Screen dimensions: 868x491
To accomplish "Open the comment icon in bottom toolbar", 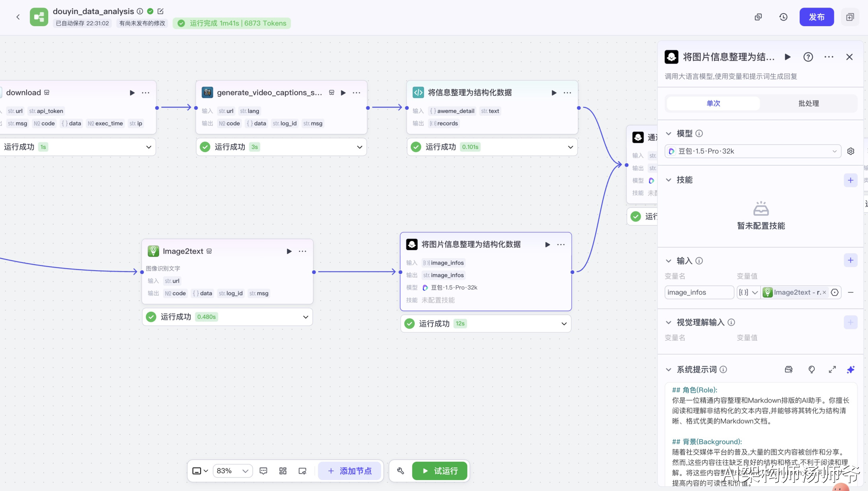I will [264, 470].
